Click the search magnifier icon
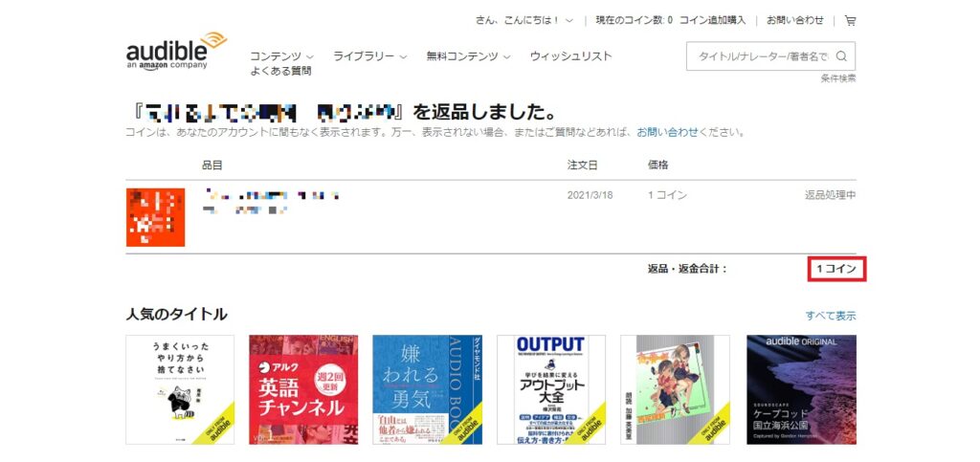The image size is (980, 462). click(841, 56)
